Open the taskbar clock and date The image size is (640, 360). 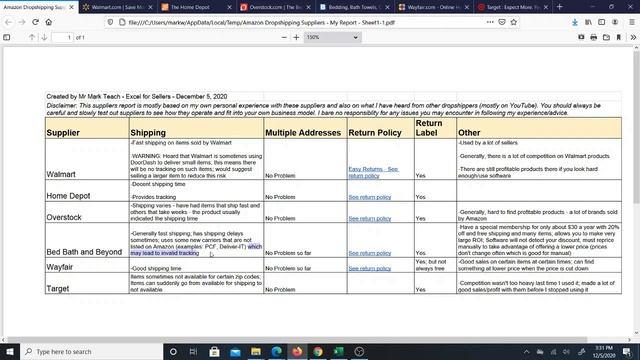(604, 351)
